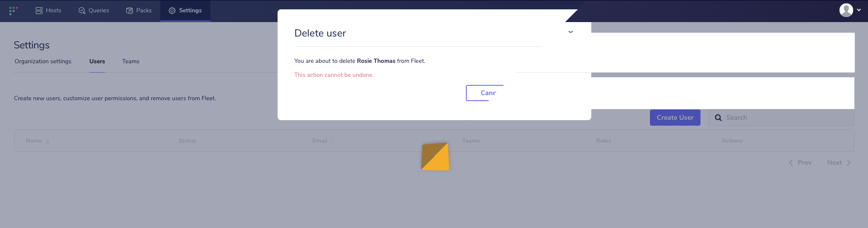The image size is (868, 228).
Task: Switch to Organization settings tab
Action: pyautogui.click(x=43, y=62)
